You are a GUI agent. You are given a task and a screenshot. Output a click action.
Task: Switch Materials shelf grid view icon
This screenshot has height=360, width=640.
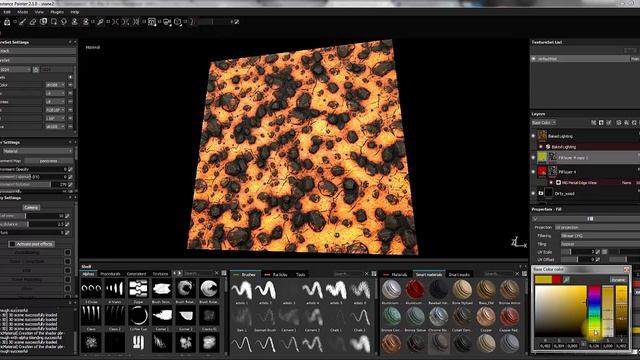(524, 274)
